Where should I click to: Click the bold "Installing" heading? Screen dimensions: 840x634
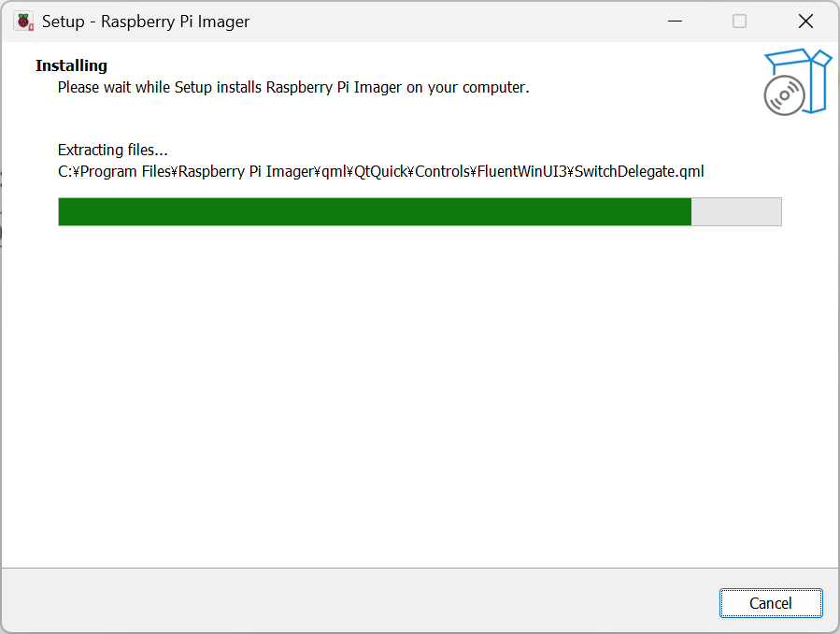(71, 65)
